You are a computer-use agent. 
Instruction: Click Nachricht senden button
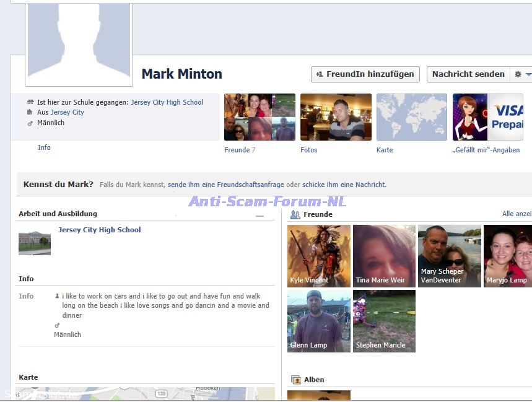click(468, 74)
